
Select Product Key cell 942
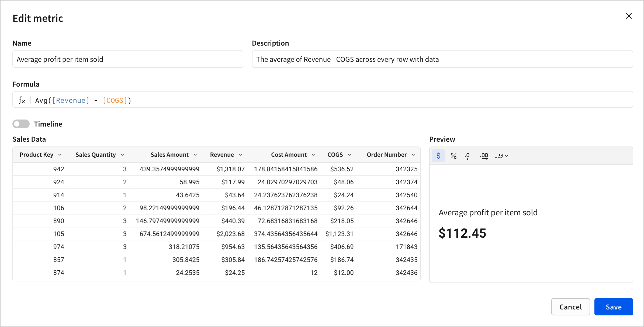(58, 169)
